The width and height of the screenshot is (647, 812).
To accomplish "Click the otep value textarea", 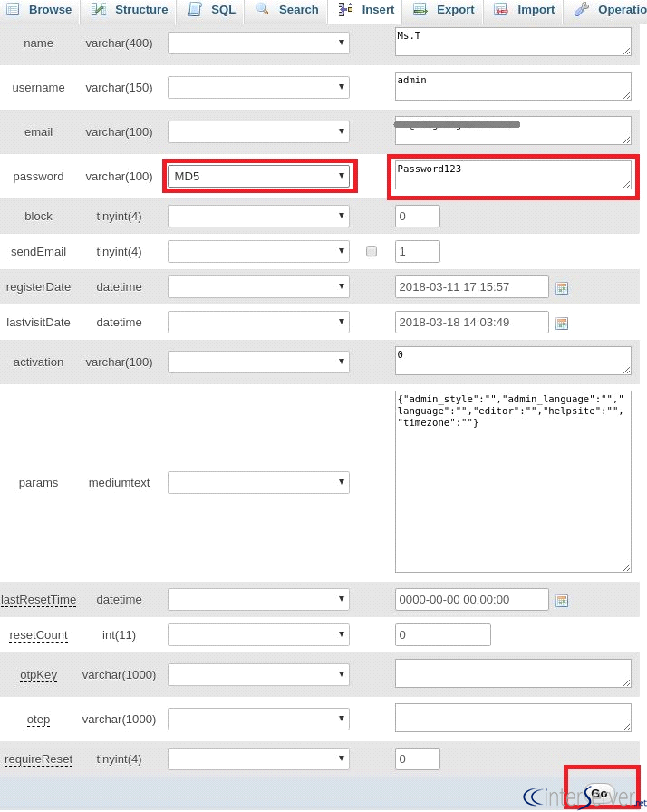I will pyautogui.click(x=513, y=718).
